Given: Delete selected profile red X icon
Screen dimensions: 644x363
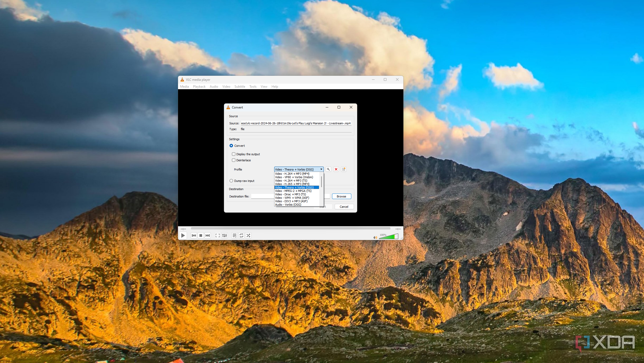Looking at the screenshot, I should [336, 169].
